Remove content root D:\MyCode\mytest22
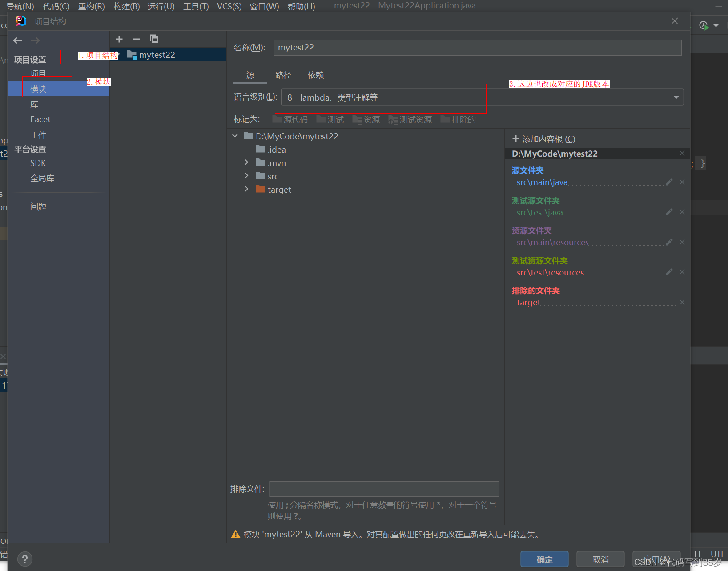728x571 pixels. click(682, 153)
